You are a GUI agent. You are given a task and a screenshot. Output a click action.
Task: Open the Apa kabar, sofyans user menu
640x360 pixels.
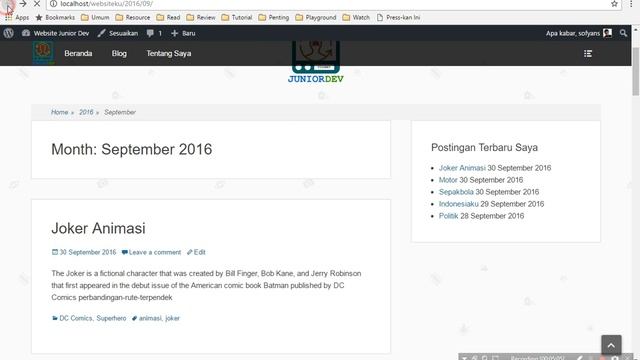click(x=579, y=33)
